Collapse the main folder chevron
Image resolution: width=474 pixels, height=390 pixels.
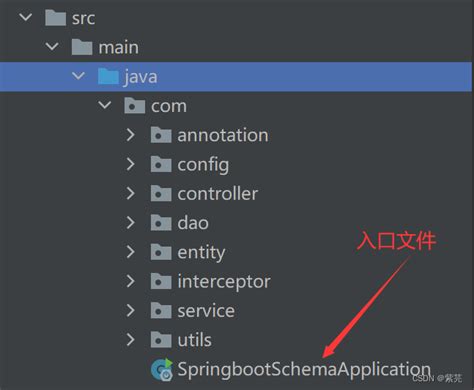[x=52, y=46]
